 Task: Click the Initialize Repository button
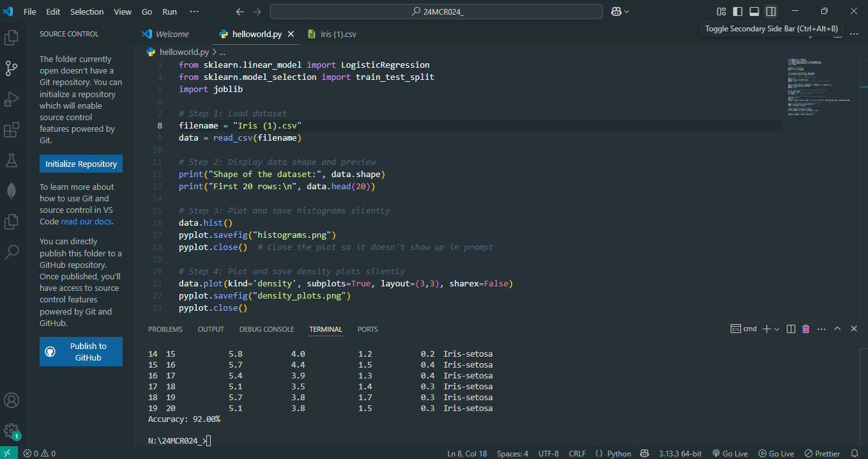[81, 164]
